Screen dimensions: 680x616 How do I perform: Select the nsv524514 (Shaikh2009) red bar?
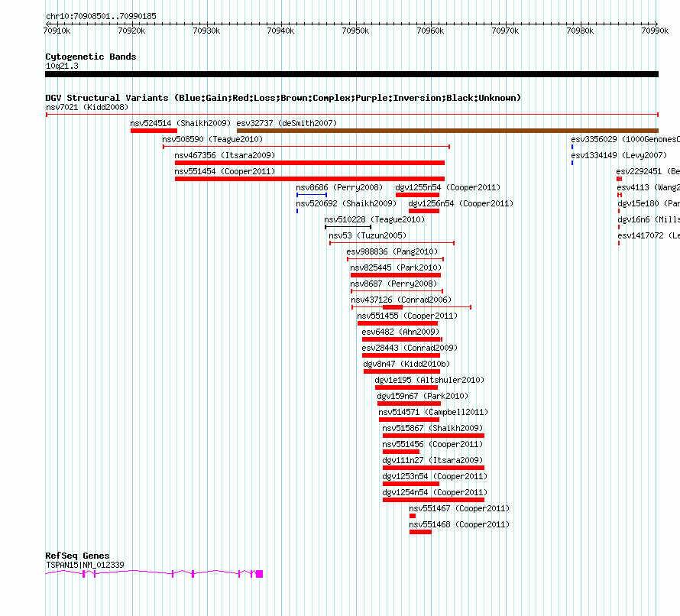154,131
